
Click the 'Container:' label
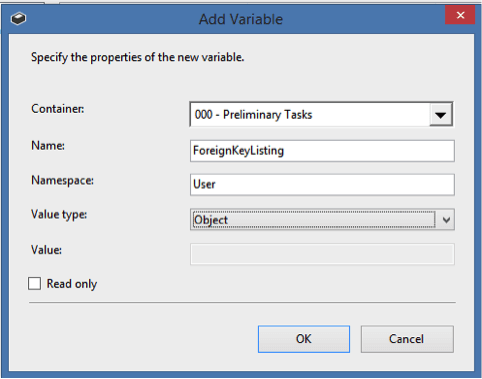point(58,109)
